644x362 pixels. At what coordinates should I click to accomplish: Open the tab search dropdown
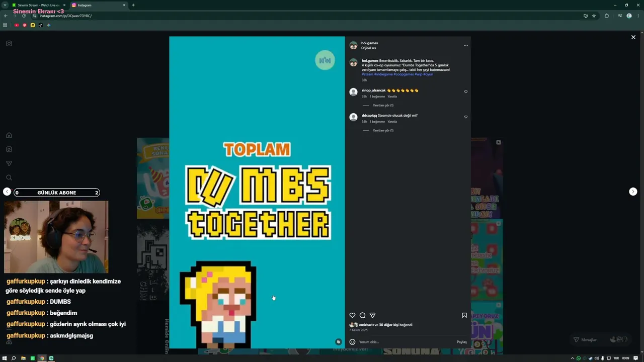click(5, 5)
